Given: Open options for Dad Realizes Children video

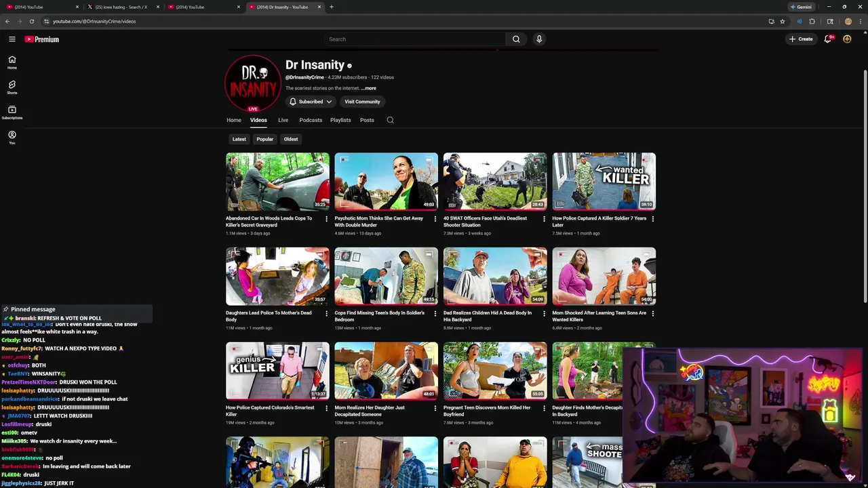Looking at the screenshot, I should pyautogui.click(x=544, y=314).
